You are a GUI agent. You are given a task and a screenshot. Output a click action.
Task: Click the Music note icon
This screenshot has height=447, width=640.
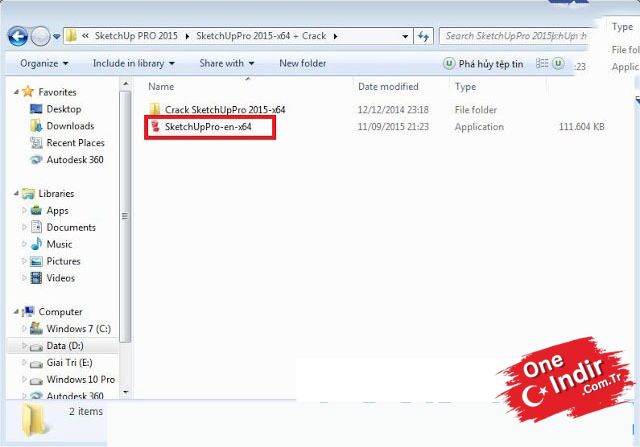tap(36, 244)
